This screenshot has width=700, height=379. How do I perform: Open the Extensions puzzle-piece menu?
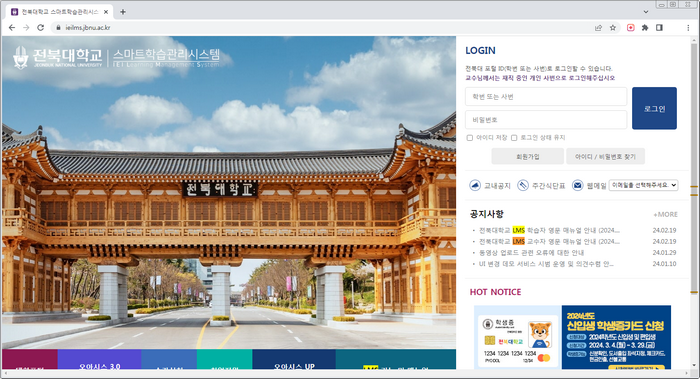pyautogui.click(x=645, y=28)
